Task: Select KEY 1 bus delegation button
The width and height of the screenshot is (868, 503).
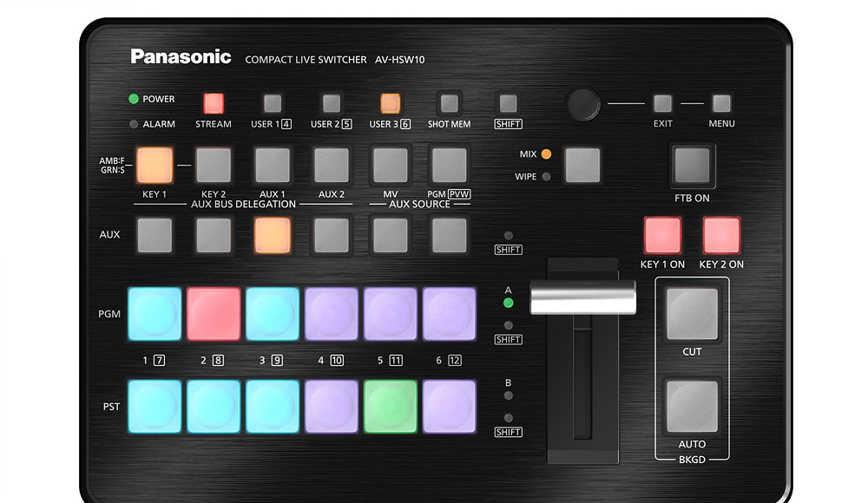Action: coord(155,165)
